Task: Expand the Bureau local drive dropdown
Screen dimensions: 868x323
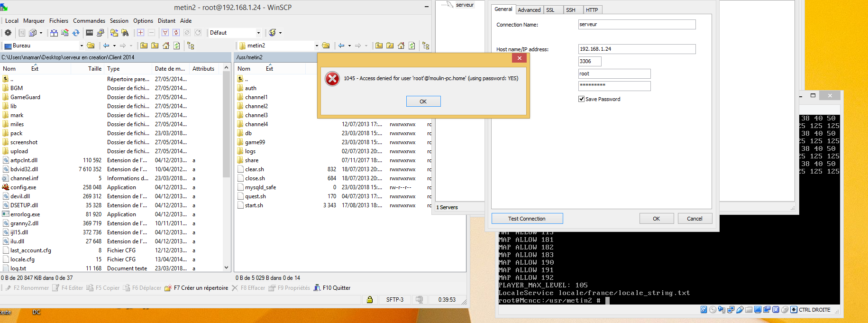Action: (82, 46)
